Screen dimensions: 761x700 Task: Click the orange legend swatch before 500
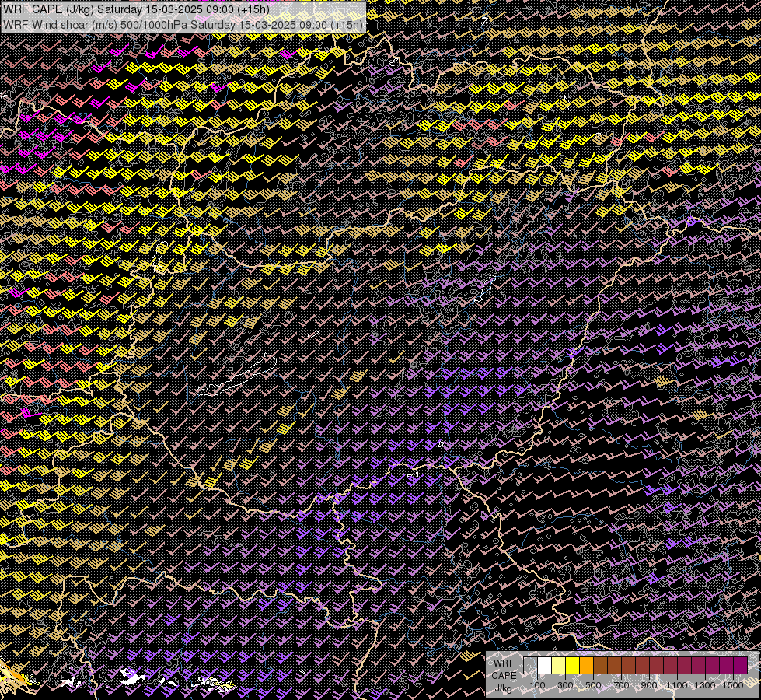coord(586,665)
